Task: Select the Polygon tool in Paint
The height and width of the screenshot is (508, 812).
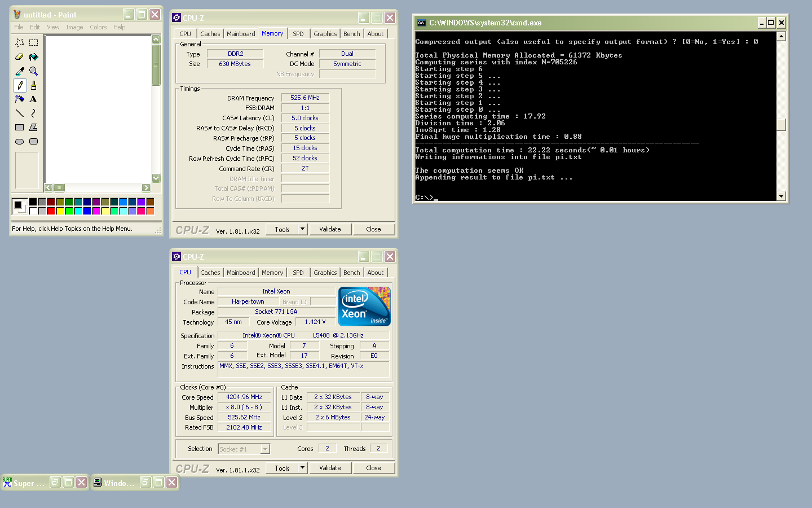Action: pyautogui.click(x=34, y=128)
